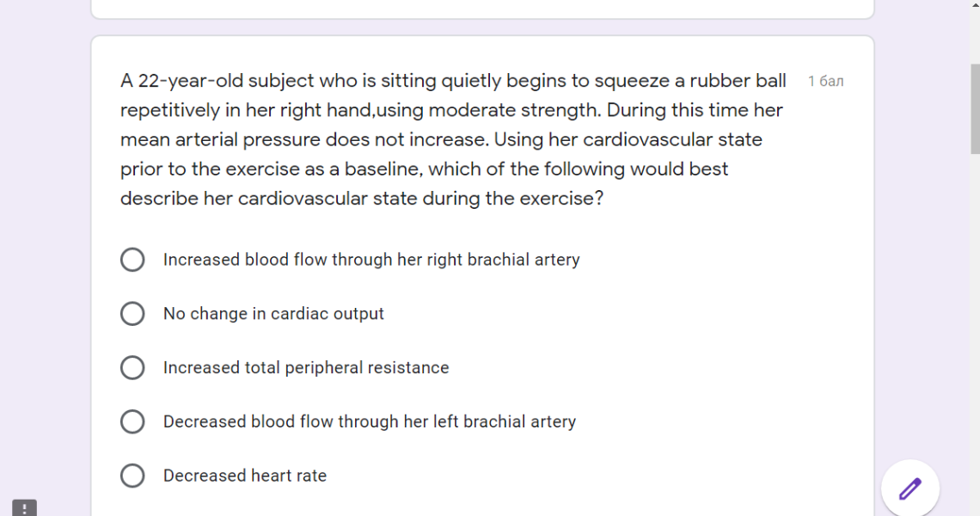Viewport: 980px width, 516px height.
Task: Click the question paragraph about the 22-year-old subject
Action: (x=453, y=139)
